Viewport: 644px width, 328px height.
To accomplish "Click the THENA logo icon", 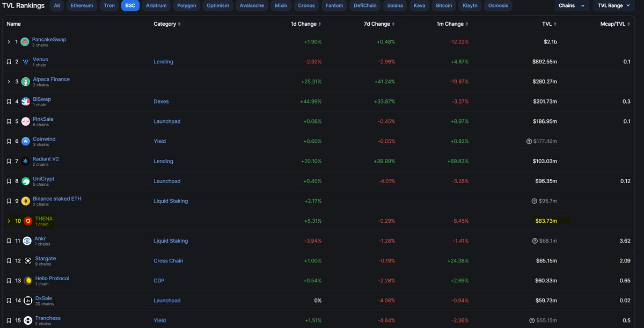I will tap(27, 221).
